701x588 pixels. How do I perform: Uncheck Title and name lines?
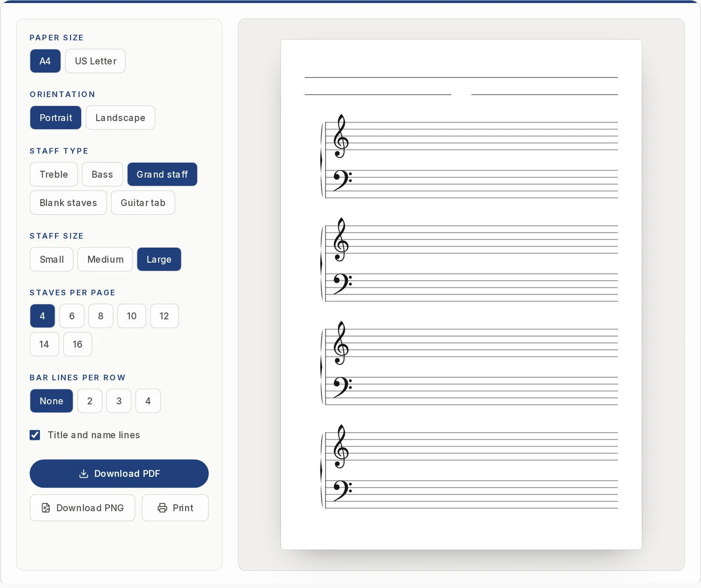[35, 435]
